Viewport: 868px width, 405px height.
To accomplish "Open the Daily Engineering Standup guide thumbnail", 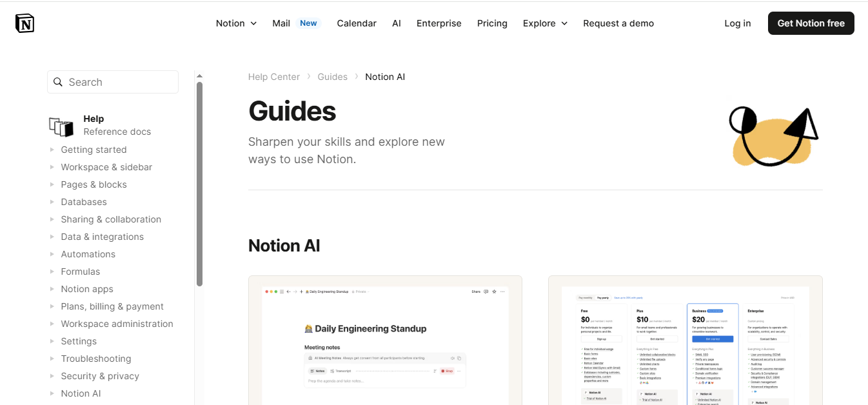I will 385,341.
